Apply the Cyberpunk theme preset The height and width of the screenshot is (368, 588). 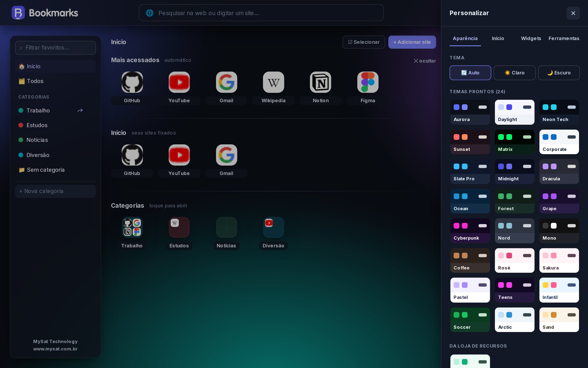(470, 231)
